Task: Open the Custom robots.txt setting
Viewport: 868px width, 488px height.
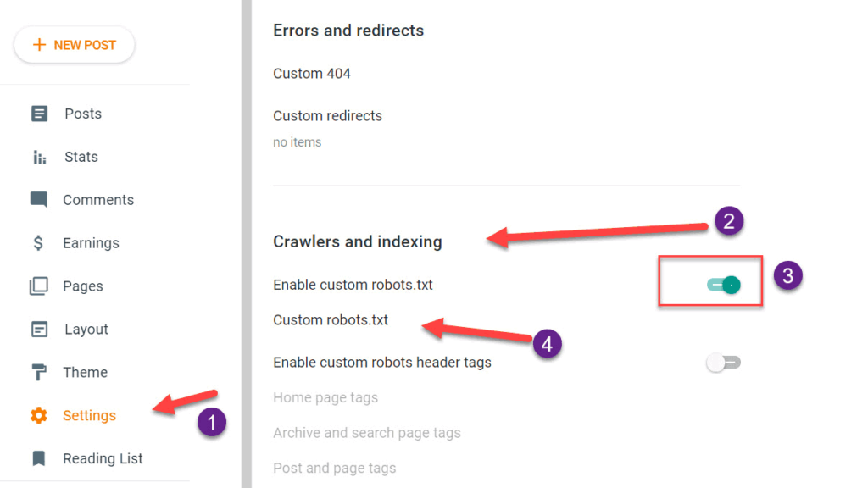Action: pos(331,319)
